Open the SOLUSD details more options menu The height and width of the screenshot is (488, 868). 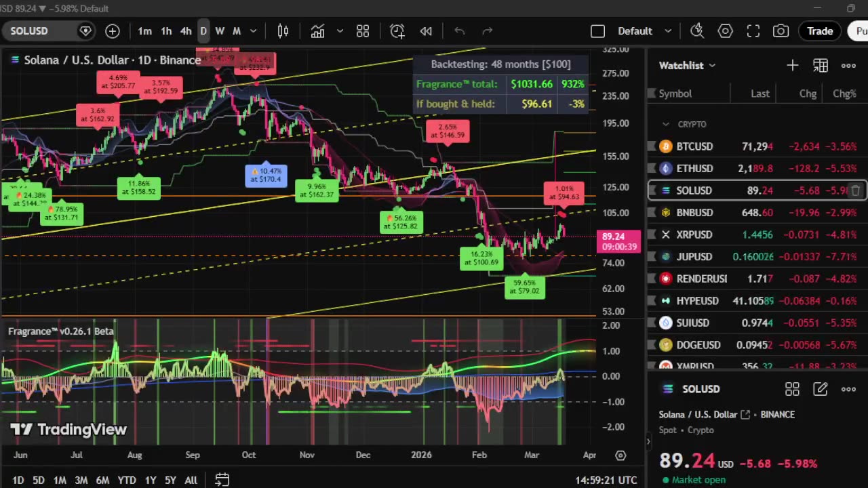pos(848,389)
